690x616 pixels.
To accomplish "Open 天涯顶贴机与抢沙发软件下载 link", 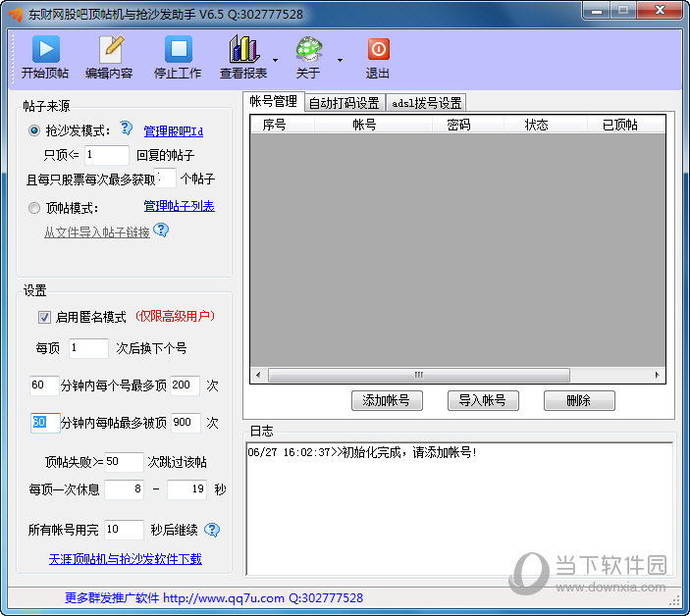I will click(x=126, y=559).
